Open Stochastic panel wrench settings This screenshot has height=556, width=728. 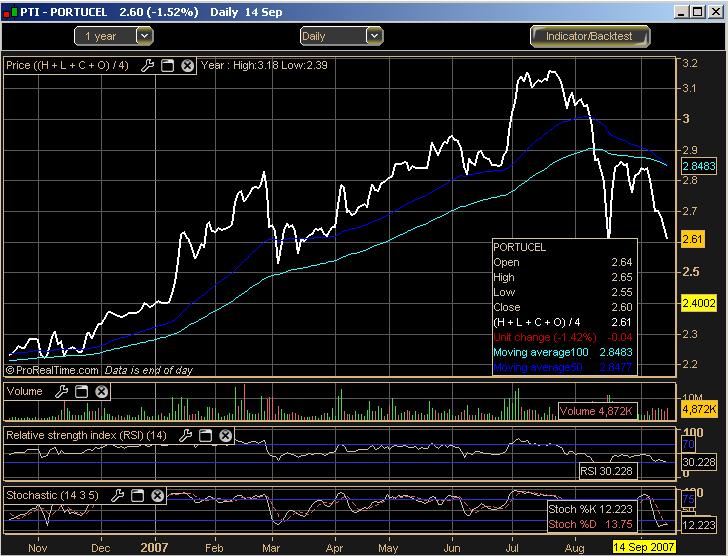117,496
